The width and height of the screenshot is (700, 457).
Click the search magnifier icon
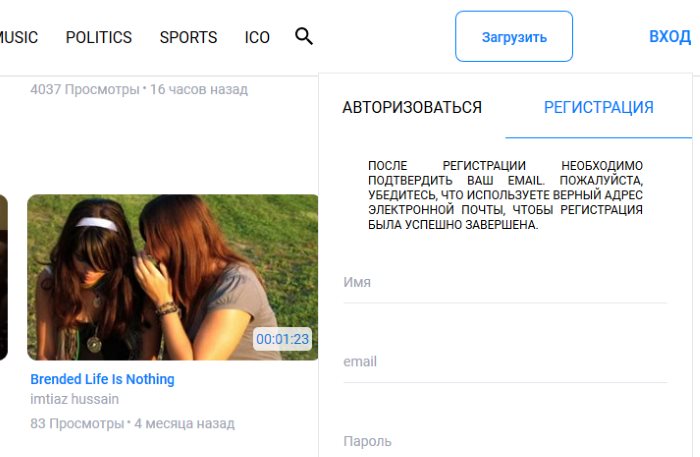tap(304, 37)
